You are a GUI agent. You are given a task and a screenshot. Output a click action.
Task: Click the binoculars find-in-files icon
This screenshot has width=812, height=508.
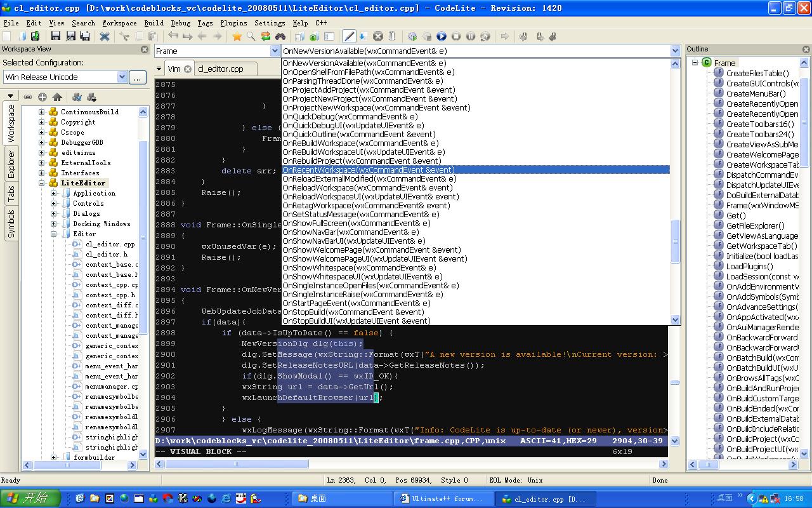[x=280, y=37]
